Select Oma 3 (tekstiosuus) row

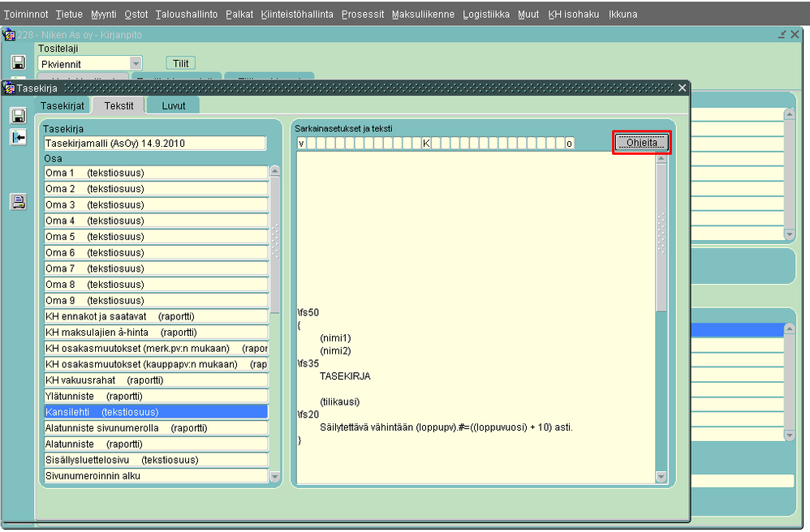tap(156, 205)
